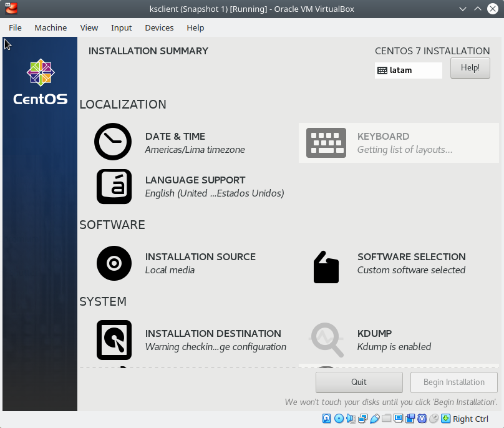Click 'Americas/Lima timezone' text
The width and height of the screenshot is (504, 428).
click(x=195, y=150)
